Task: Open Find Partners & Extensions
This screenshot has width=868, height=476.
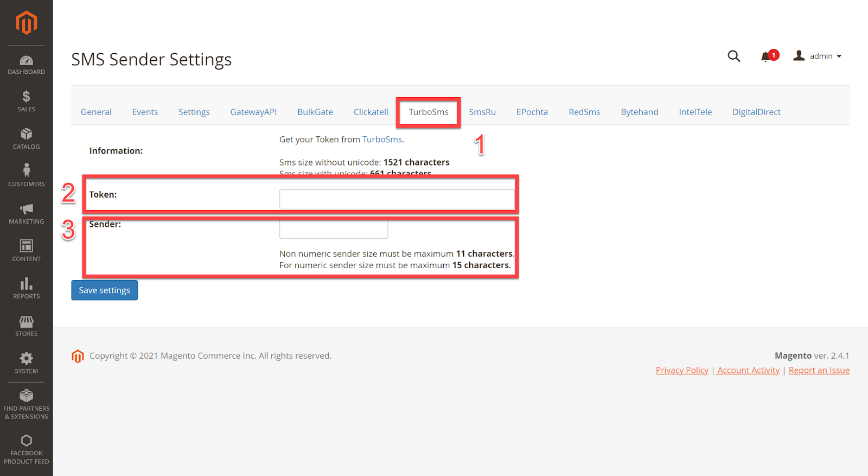Action: point(26,405)
